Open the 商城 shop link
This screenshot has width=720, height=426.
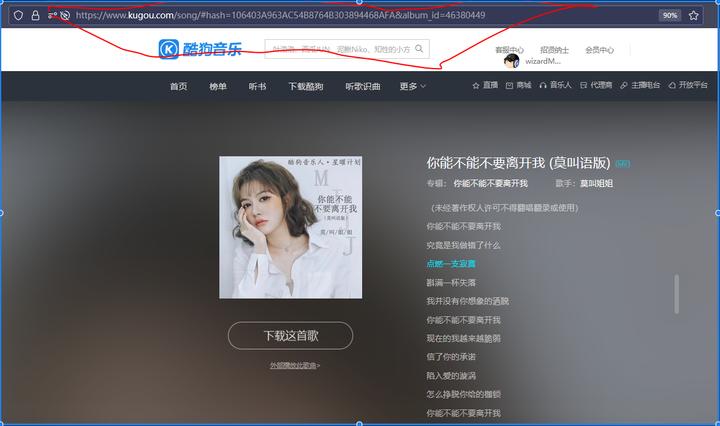pyautogui.click(x=518, y=85)
